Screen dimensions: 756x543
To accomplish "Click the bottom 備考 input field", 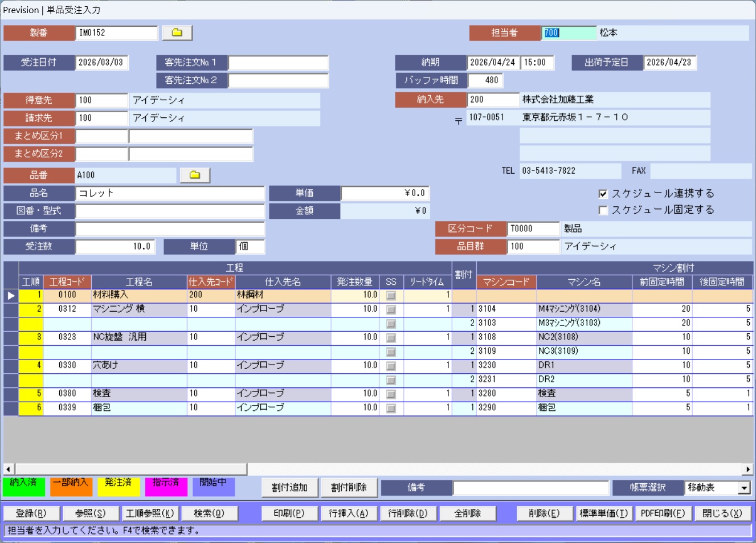I will click(531, 488).
